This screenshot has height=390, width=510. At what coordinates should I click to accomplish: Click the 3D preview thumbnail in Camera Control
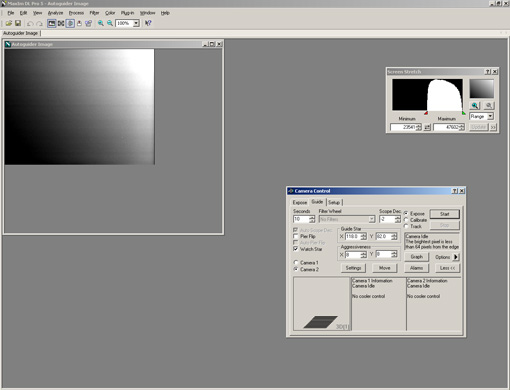[321, 304]
